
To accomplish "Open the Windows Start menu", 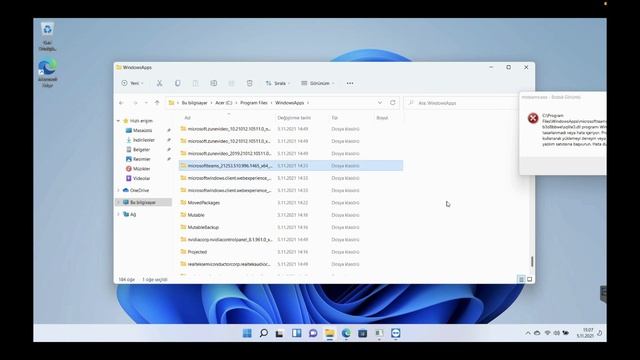I will point(247,333).
